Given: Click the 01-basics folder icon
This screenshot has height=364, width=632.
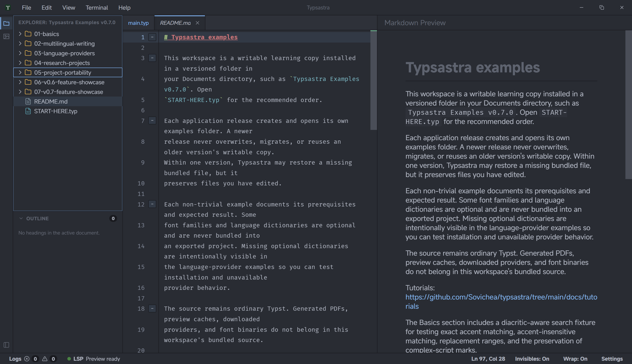Looking at the screenshot, I should click(x=28, y=34).
